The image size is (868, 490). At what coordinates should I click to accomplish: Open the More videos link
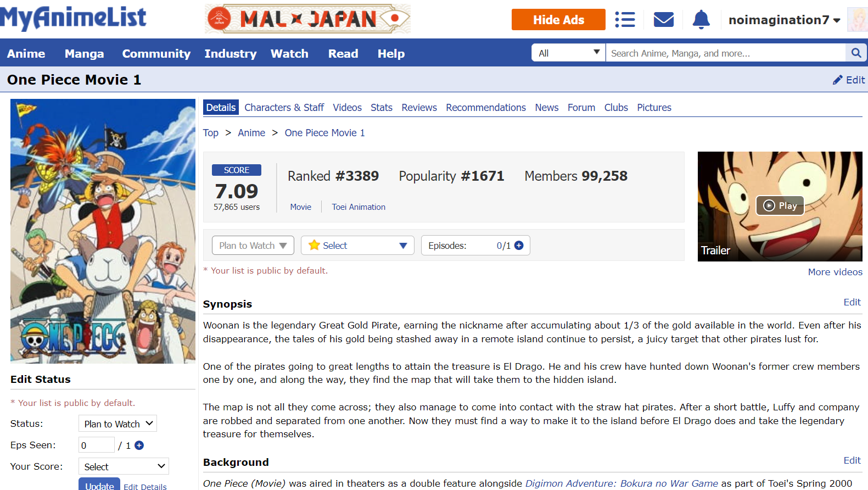(835, 272)
